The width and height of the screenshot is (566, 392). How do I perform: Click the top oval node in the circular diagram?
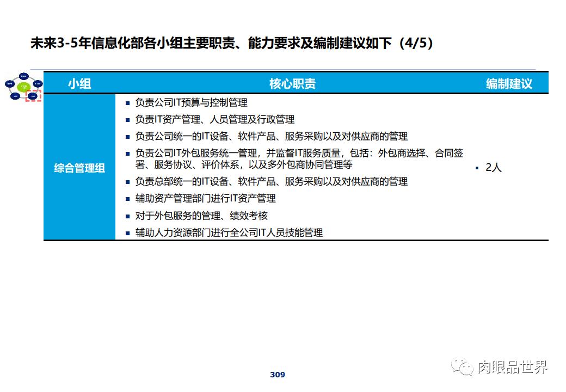tap(24, 76)
